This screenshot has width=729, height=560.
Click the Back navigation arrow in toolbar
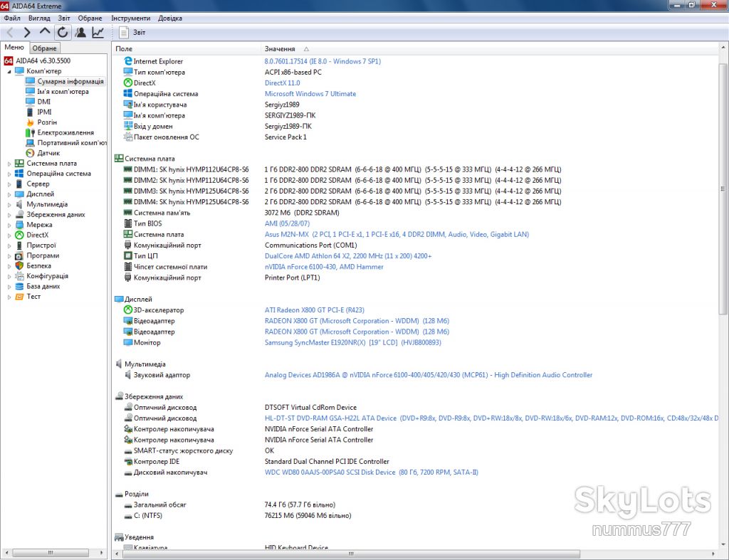coord(10,33)
